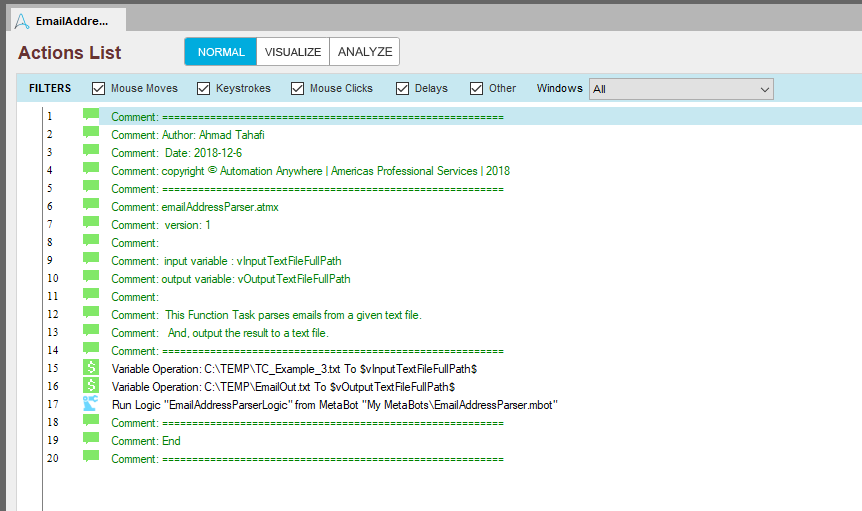Viewport: 862px width, 511px height.
Task: Click the comment icon on line 6
Action: [91, 206]
